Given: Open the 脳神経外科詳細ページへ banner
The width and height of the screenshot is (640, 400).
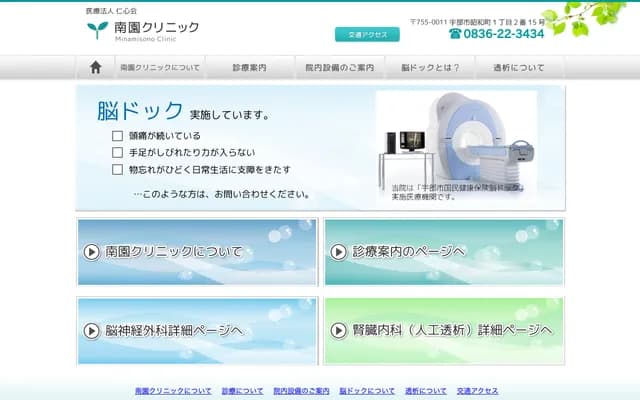Looking at the screenshot, I should (197, 331).
